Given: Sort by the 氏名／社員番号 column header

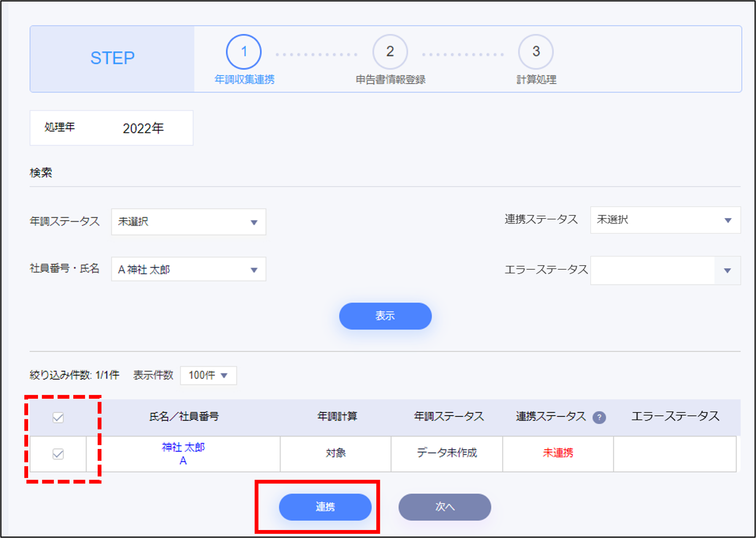Looking at the screenshot, I should tap(183, 417).
